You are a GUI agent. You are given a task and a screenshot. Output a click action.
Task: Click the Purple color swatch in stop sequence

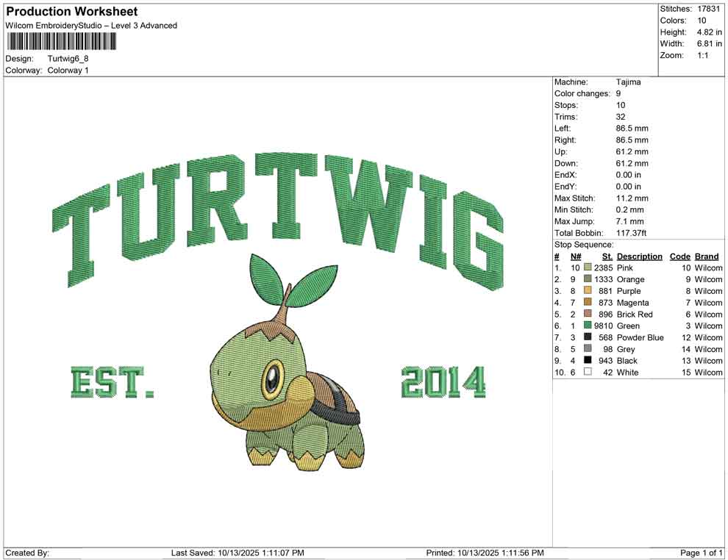click(588, 290)
